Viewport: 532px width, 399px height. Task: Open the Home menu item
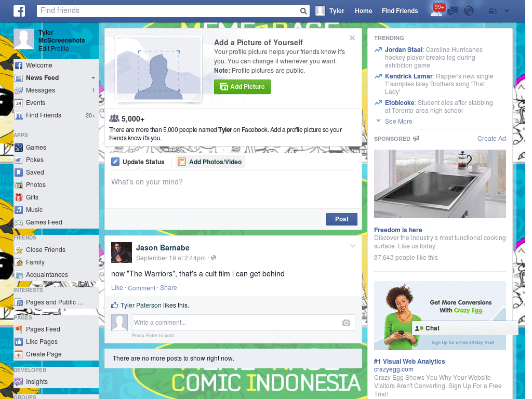pos(363,10)
